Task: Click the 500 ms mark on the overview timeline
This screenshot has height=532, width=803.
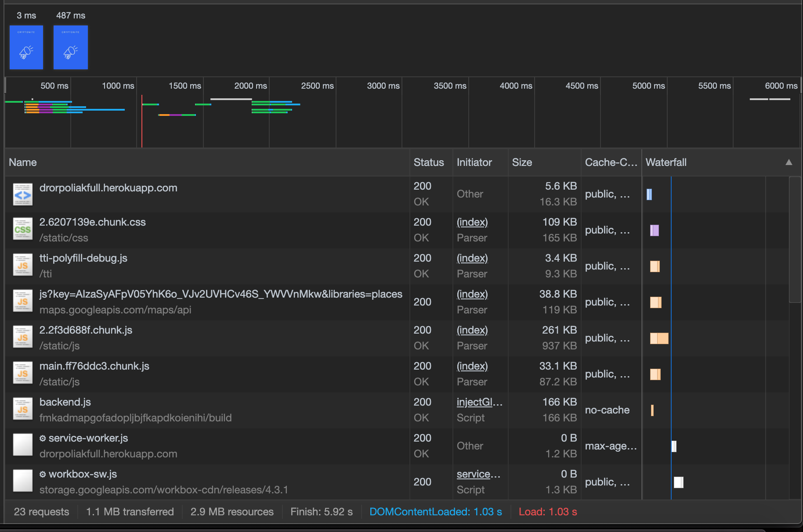Action: coord(54,86)
